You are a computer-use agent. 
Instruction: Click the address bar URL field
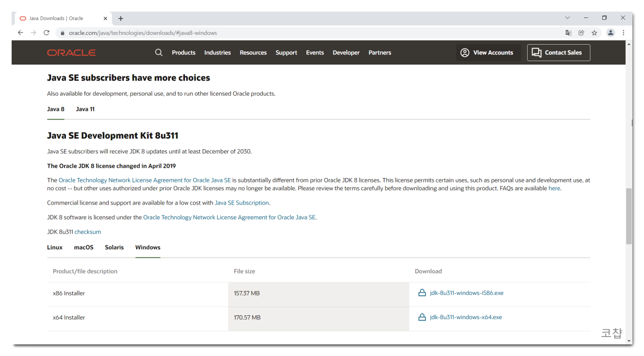pos(310,33)
